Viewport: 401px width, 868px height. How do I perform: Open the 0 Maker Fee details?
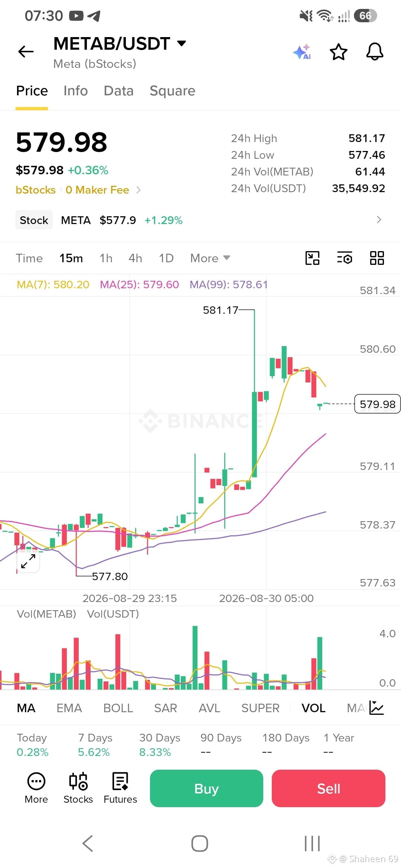coord(103,190)
